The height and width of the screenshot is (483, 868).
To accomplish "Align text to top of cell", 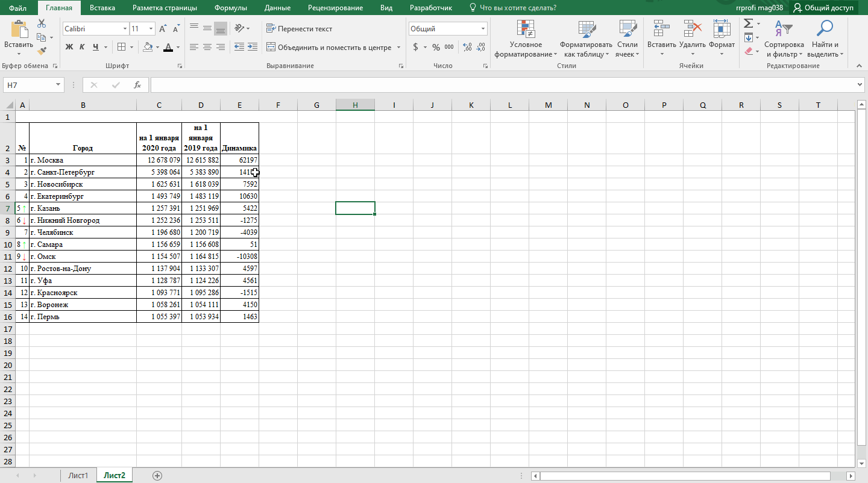I will (x=194, y=28).
